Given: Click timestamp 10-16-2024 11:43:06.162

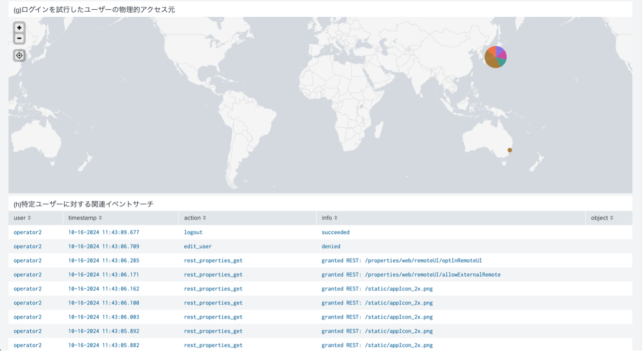Looking at the screenshot, I should tap(104, 289).
